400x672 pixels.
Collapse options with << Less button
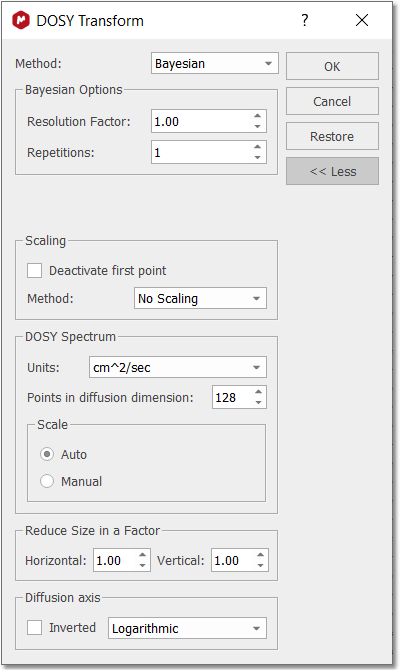[x=332, y=171]
